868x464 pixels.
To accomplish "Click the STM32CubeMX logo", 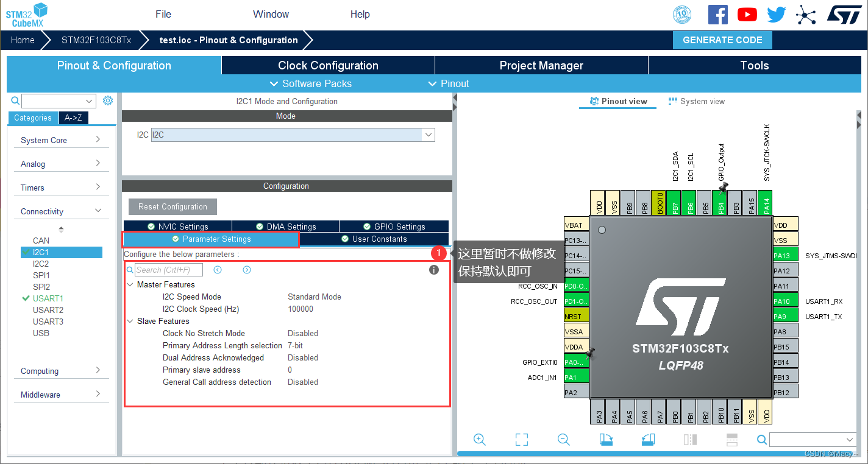I will click(26, 13).
